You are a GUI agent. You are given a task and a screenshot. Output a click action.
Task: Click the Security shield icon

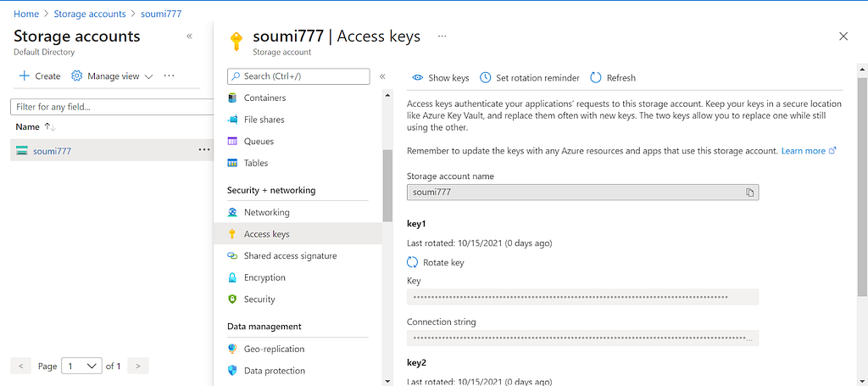(232, 299)
